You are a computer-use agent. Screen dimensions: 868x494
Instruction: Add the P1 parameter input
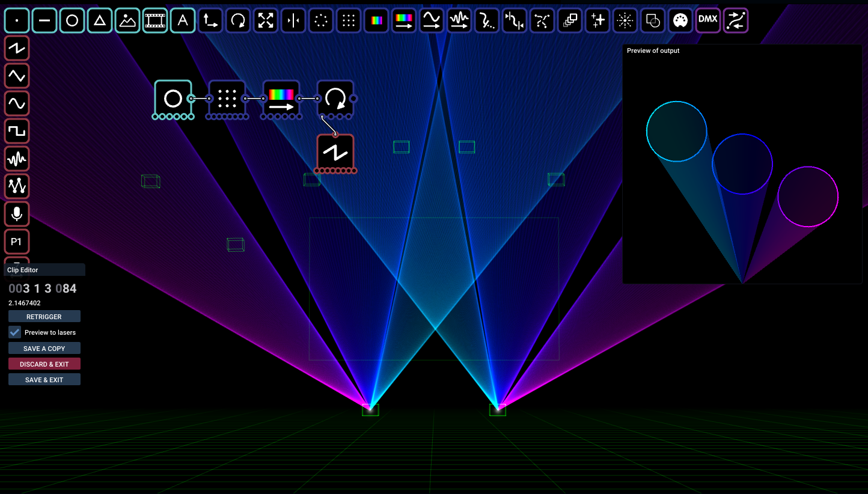[x=17, y=242]
